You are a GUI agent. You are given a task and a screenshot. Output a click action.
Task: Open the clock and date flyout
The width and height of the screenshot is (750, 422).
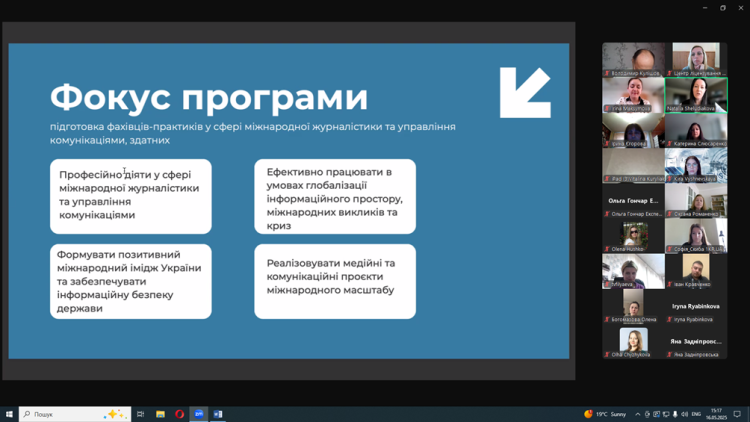tap(716, 414)
